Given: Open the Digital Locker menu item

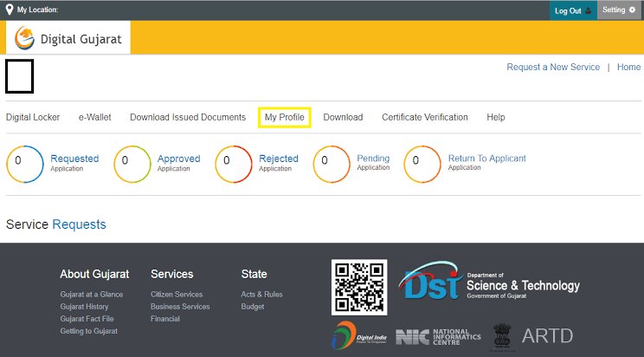Looking at the screenshot, I should (x=33, y=117).
